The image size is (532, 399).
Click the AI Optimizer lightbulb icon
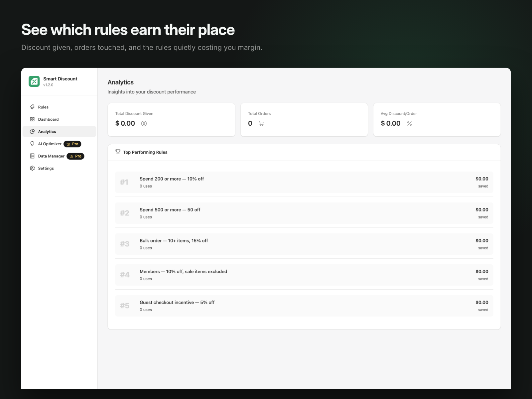tap(32, 144)
